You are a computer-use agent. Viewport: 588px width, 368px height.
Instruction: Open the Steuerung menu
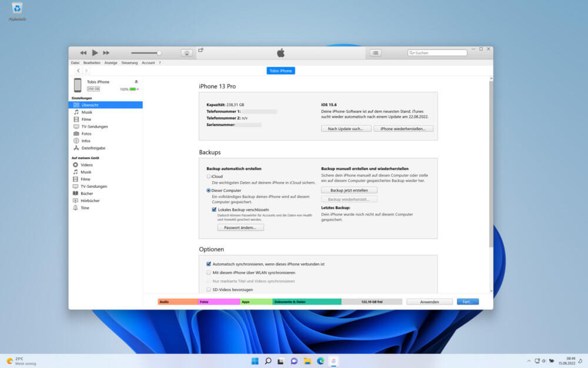[x=129, y=63]
